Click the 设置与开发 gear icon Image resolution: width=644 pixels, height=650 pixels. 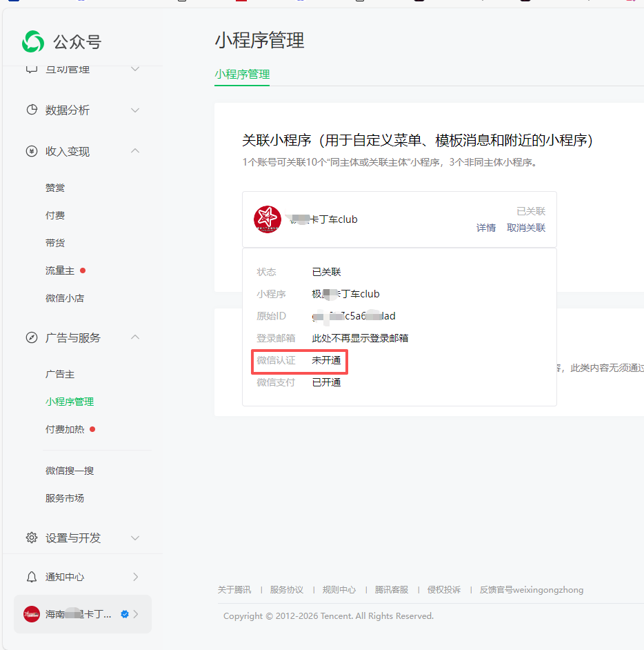32,538
